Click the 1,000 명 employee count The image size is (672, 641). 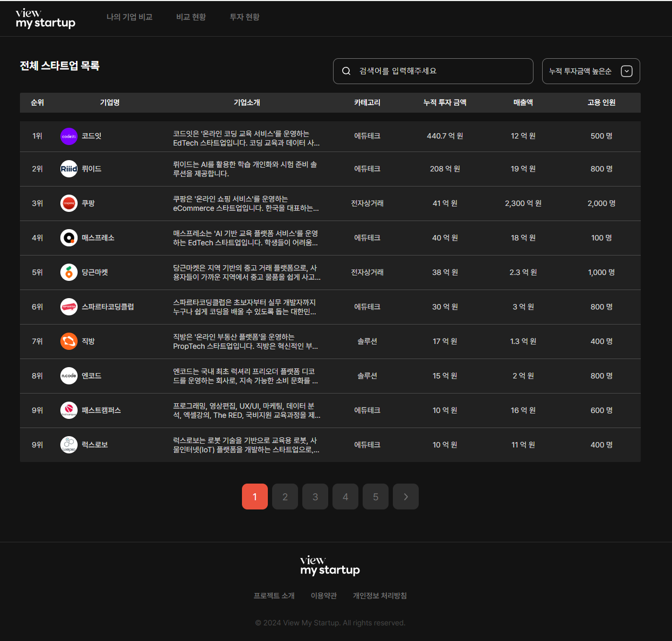click(601, 272)
